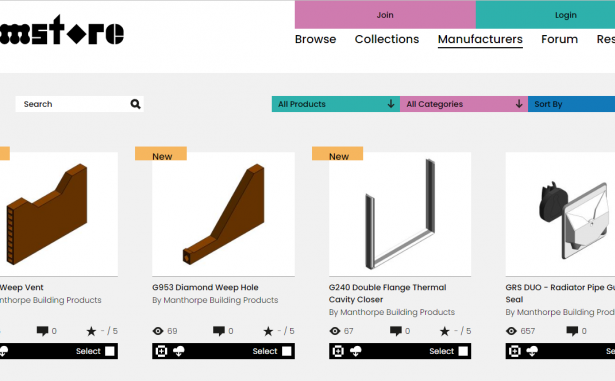Download G240 Cavity Closer via cloud icon
The image size is (615, 381).
[355, 351]
